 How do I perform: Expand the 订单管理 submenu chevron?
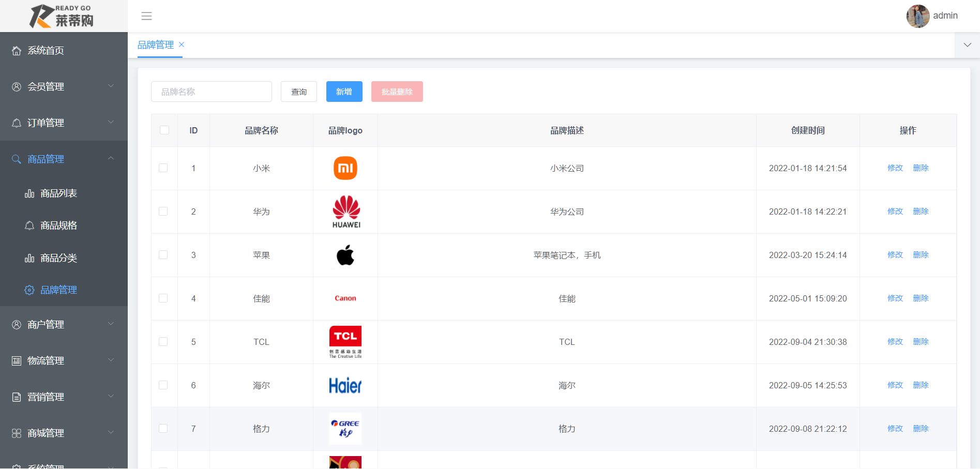(111, 122)
